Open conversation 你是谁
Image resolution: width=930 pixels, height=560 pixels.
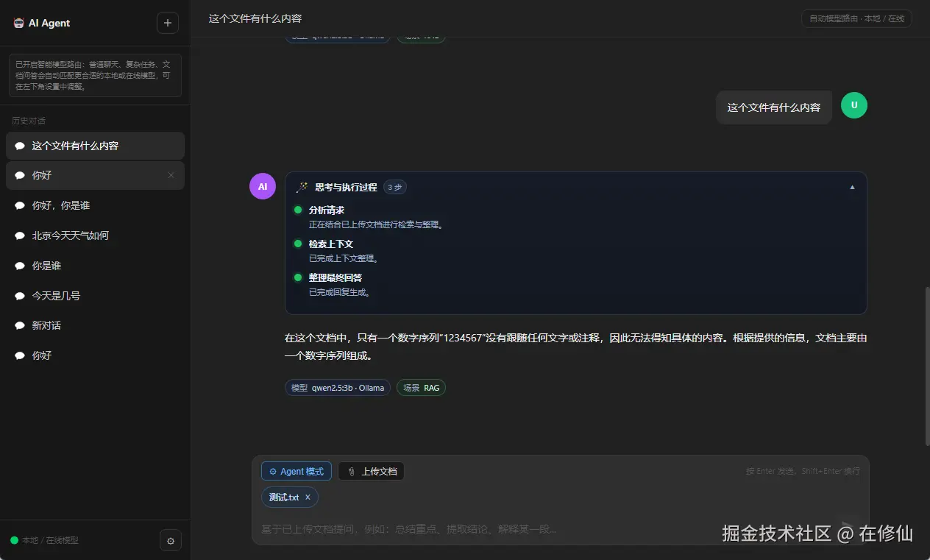(x=95, y=266)
